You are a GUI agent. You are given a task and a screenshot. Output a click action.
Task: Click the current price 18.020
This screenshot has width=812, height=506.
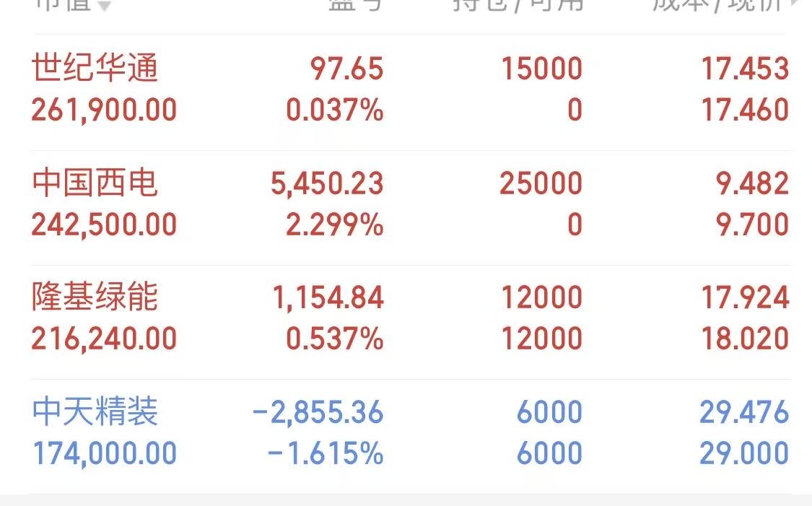pos(745,339)
